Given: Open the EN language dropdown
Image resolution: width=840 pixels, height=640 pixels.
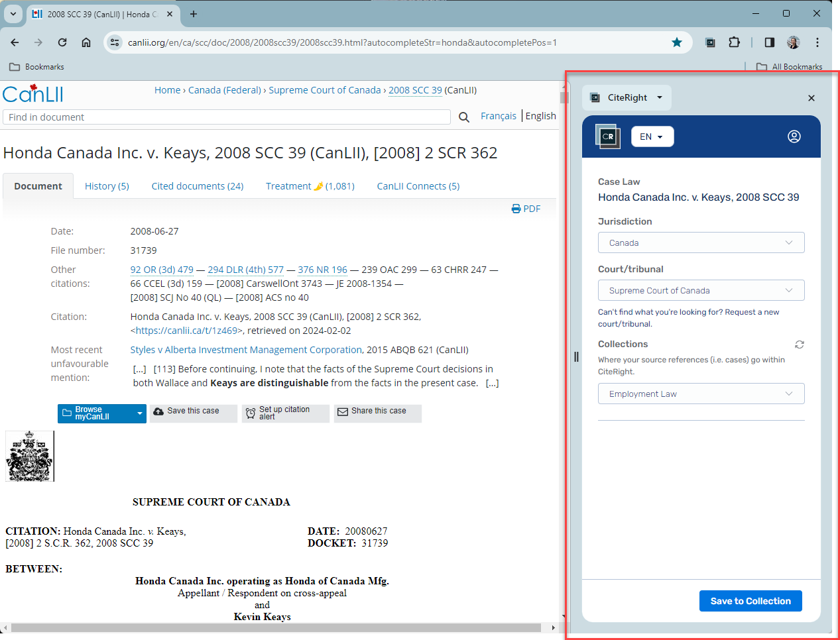Looking at the screenshot, I should pos(652,136).
